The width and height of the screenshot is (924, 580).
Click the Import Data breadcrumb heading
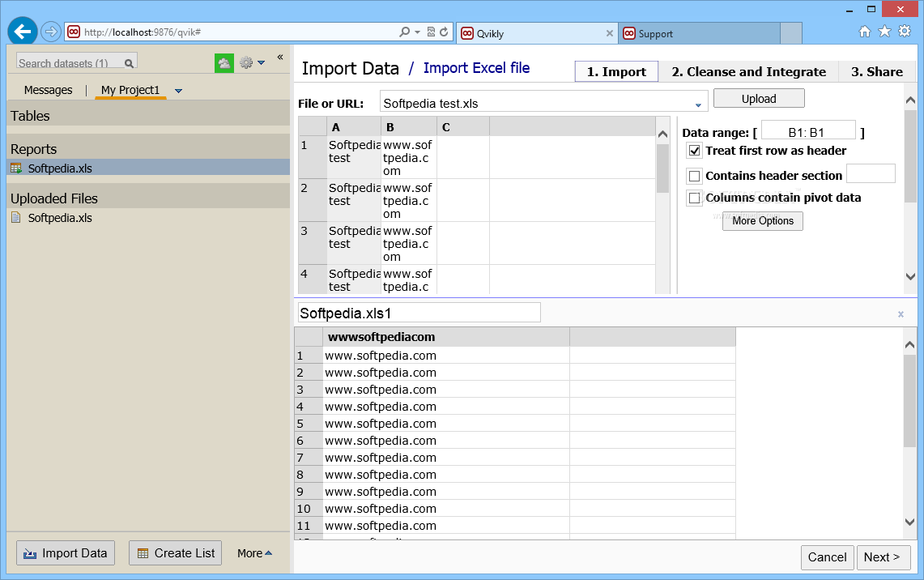click(x=350, y=69)
